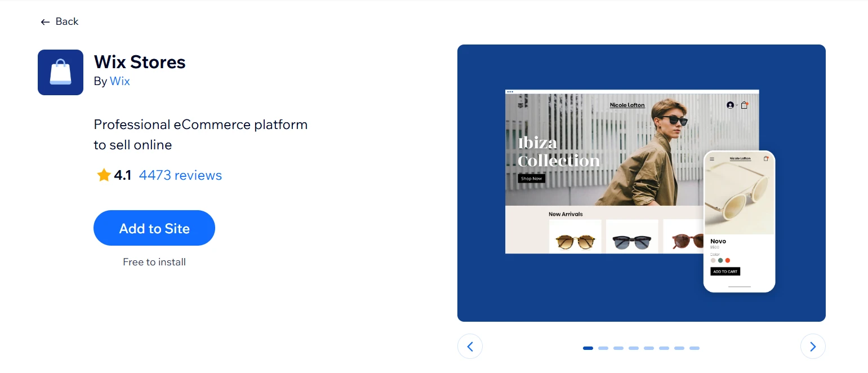Show the previous carousel slide
Image resolution: width=868 pixels, height=373 pixels.
point(470,347)
